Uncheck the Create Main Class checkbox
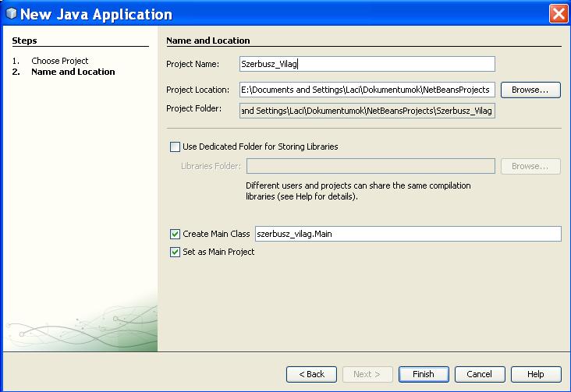The height and width of the screenshot is (392, 571). point(175,234)
